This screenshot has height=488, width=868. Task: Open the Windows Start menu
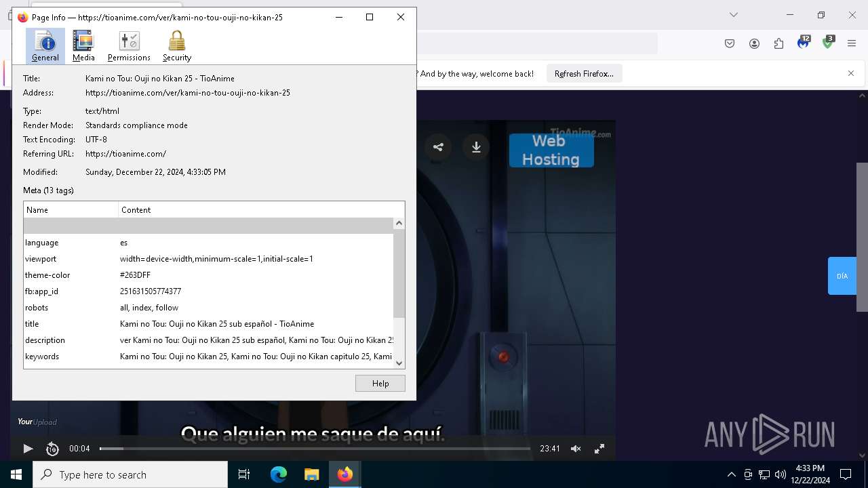[x=16, y=474]
